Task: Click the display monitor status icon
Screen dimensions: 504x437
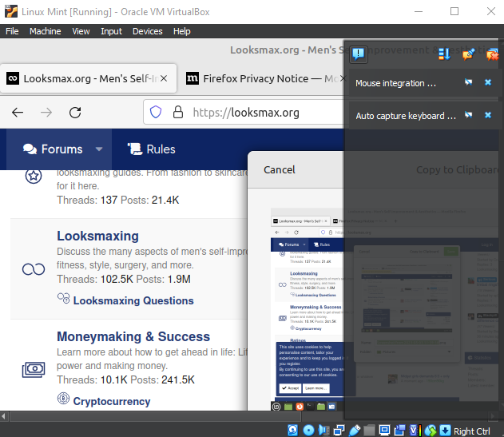Action: (x=384, y=431)
